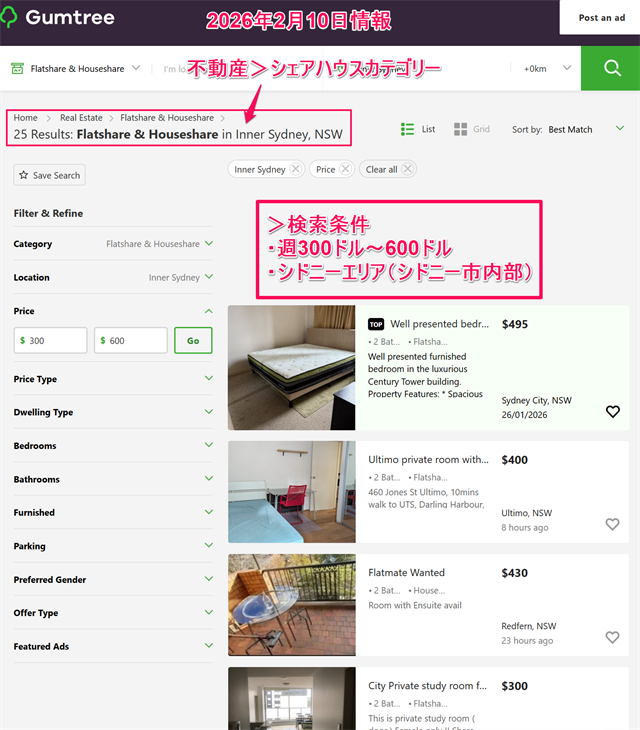Image resolution: width=640 pixels, height=730 pixels.
Task: Expand the Bathrooms filter
Action: click(x=209, y=478)
